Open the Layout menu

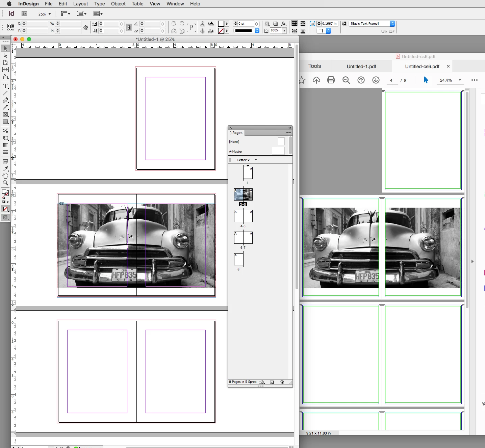point(80,4)
